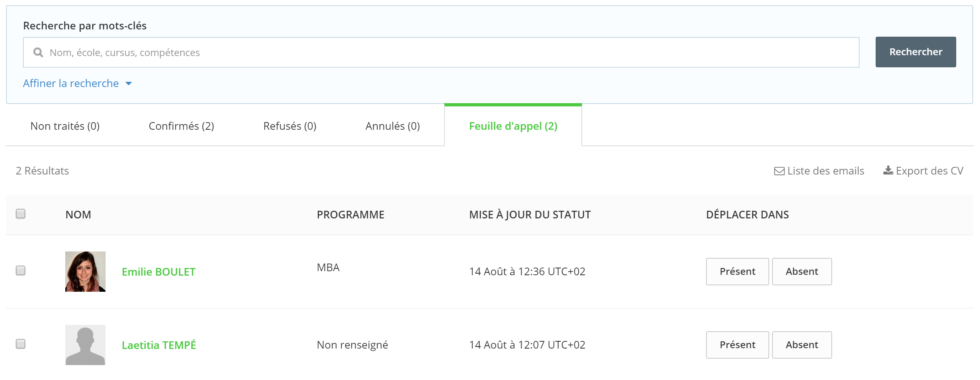Image resolution: width=980 pixels, height=380 pixels.
Task: Mark Emilie BOULET as Présent
Action: pos(737,272)
